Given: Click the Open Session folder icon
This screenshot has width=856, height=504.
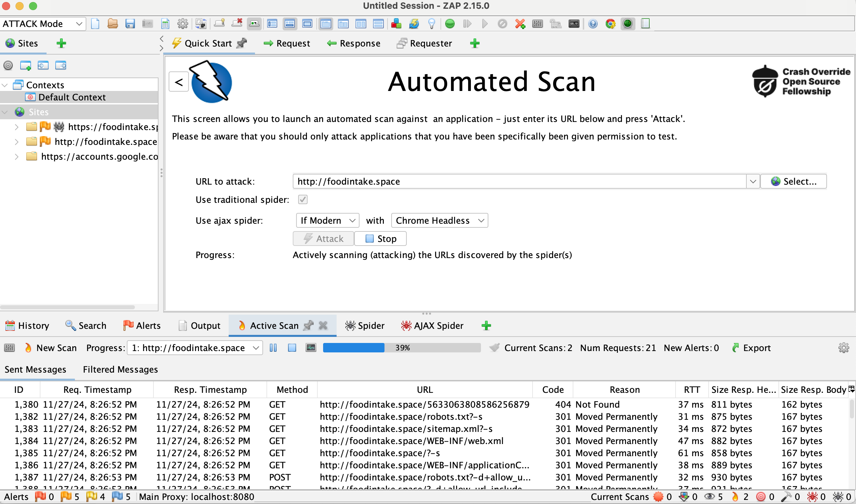Looking at the screenshot, I should click(x=113, y=24).
